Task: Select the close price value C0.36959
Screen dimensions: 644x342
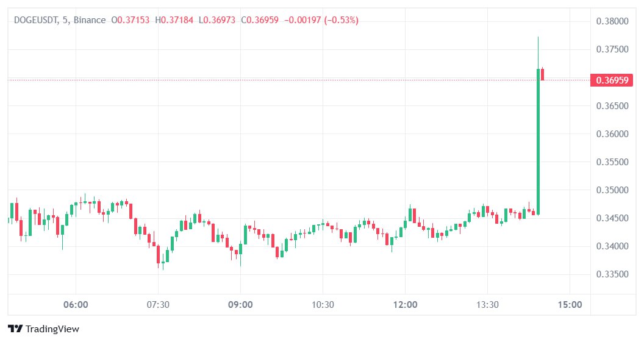Action: coord(261,20)
